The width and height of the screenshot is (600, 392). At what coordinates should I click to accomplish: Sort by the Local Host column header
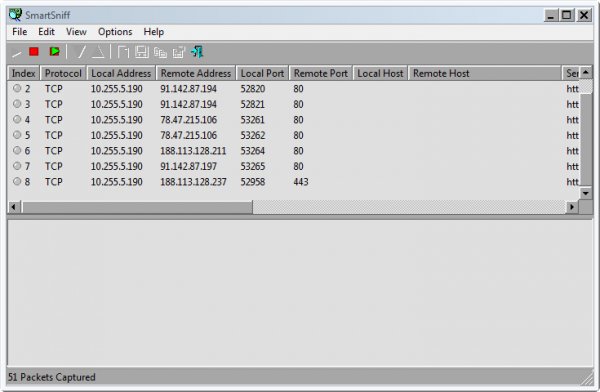380,73
